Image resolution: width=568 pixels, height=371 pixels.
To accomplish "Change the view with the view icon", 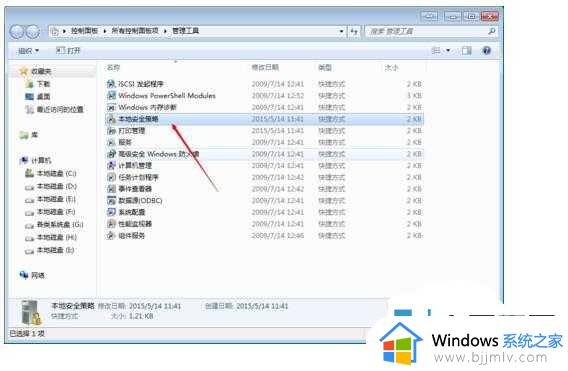I will [x=437, y=51].
